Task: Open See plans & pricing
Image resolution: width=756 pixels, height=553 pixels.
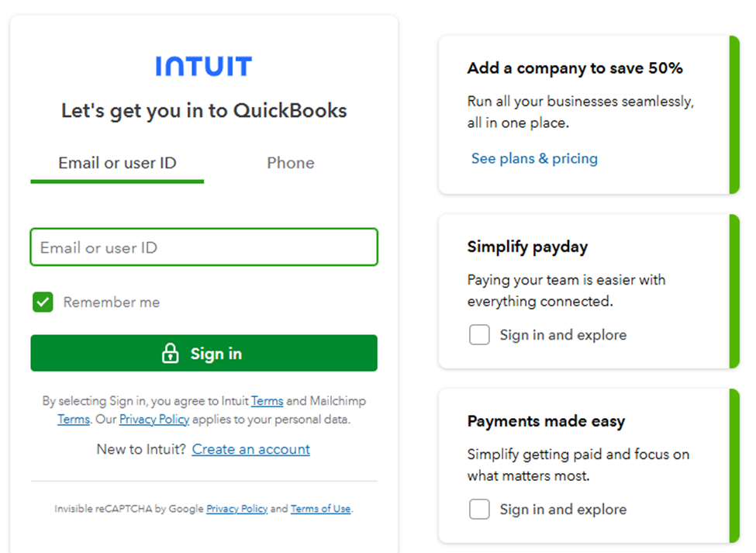Action: point(534,158)
